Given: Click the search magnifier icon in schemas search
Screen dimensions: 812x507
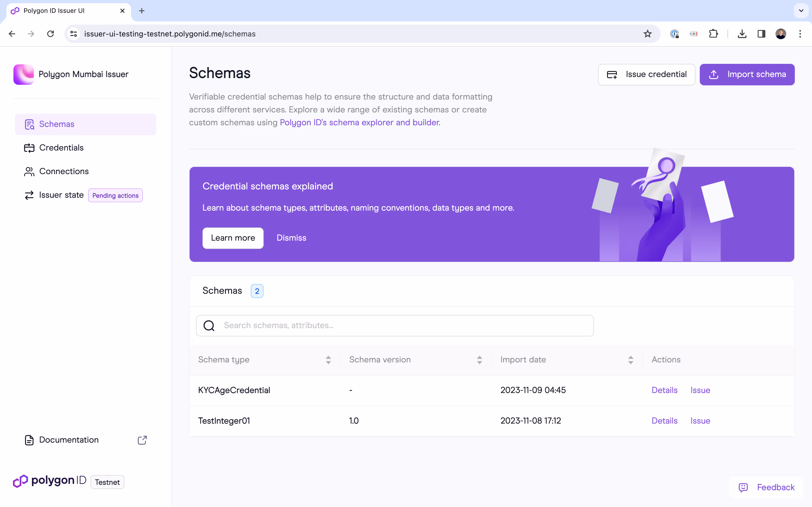Looking at the screenshot, I should tap(209, 325).
